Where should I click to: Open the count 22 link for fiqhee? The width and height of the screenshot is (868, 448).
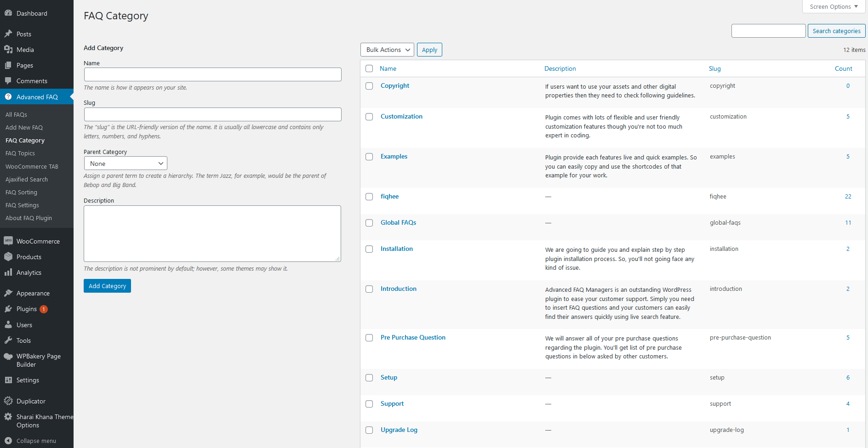pos(848,196)
